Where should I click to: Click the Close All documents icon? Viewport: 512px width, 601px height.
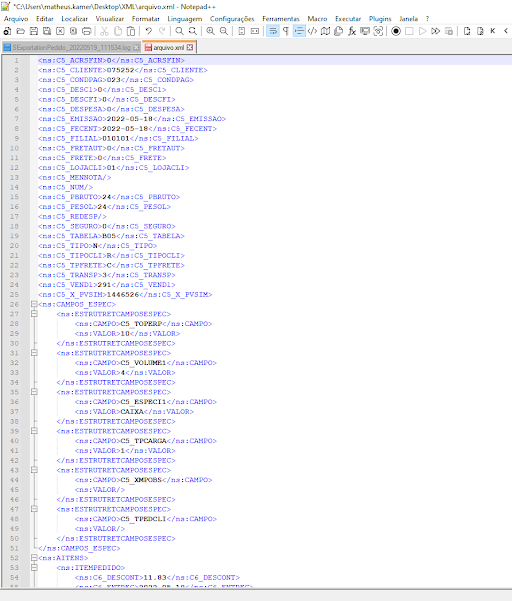click(x=73, y=31)
